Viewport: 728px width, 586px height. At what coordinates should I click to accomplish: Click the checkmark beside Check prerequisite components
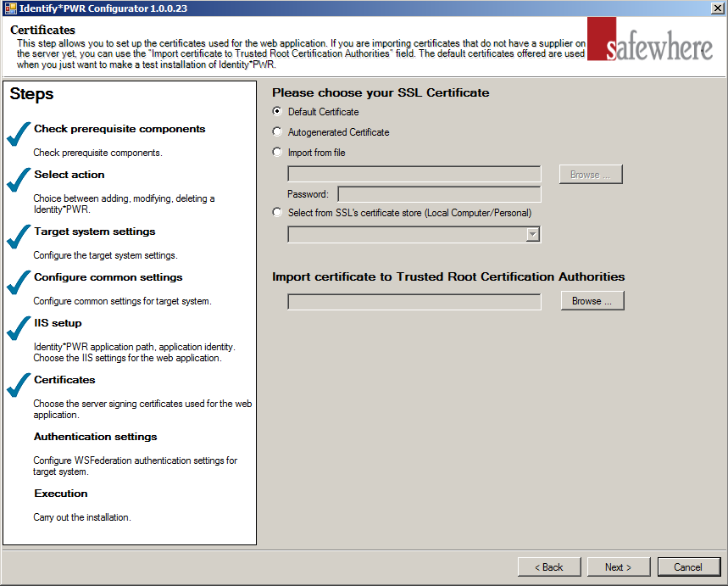19,134
